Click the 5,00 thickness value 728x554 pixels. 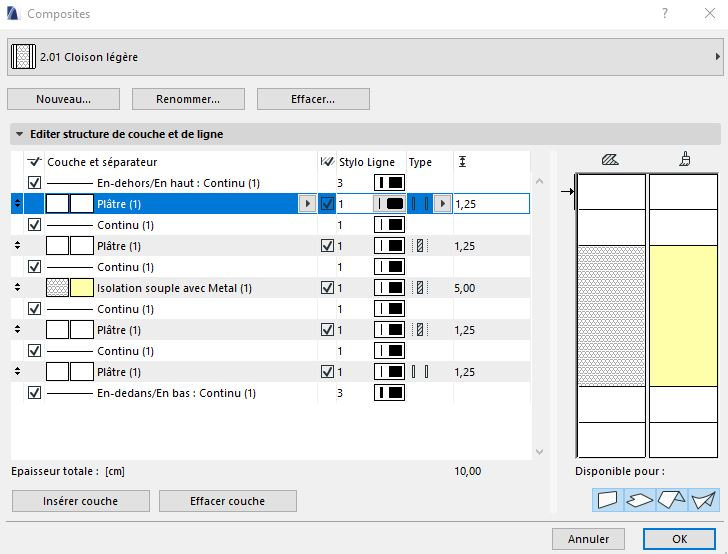click(x=465, y=288)
